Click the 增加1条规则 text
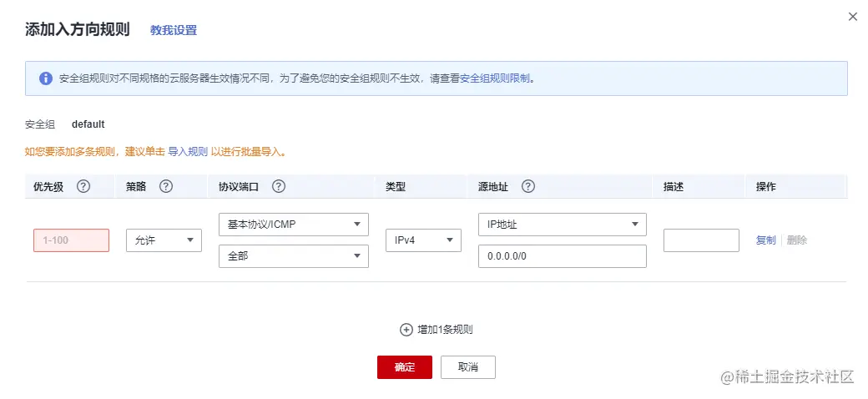Viewport: 868px width, 399px height. tap(445, 330)
